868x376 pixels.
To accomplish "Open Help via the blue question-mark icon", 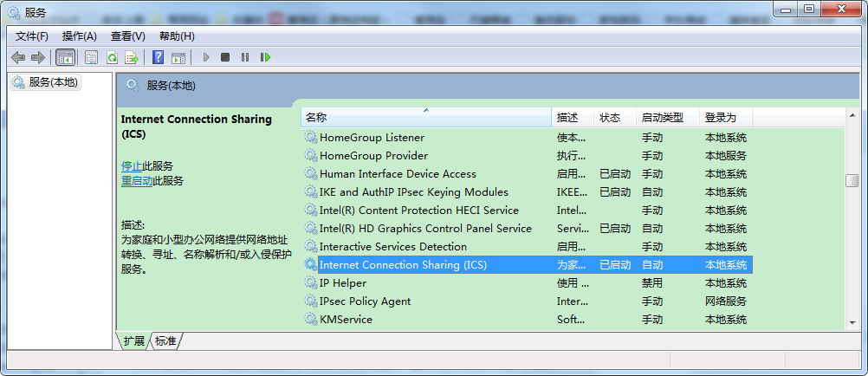I will click(158, 57).
